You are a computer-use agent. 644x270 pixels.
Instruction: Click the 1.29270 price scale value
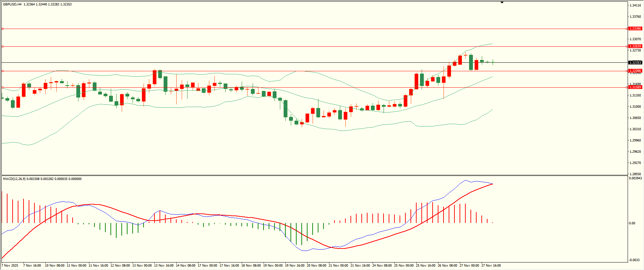tap(635, 163)
